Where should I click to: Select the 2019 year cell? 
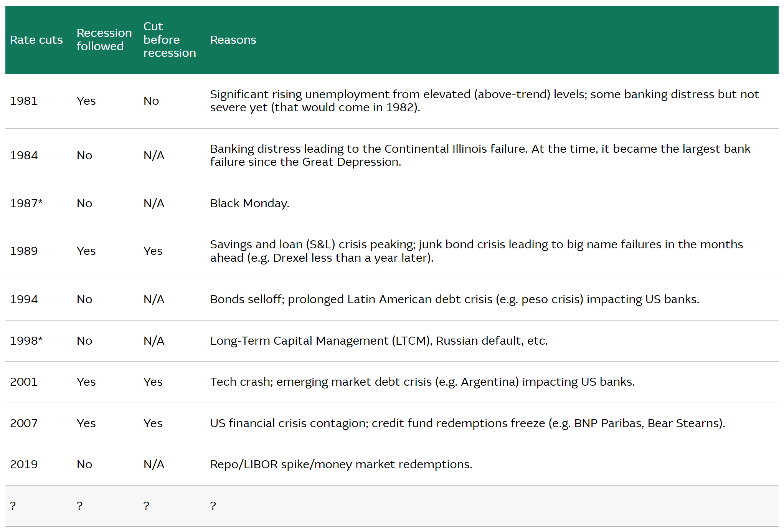[24, 464]
